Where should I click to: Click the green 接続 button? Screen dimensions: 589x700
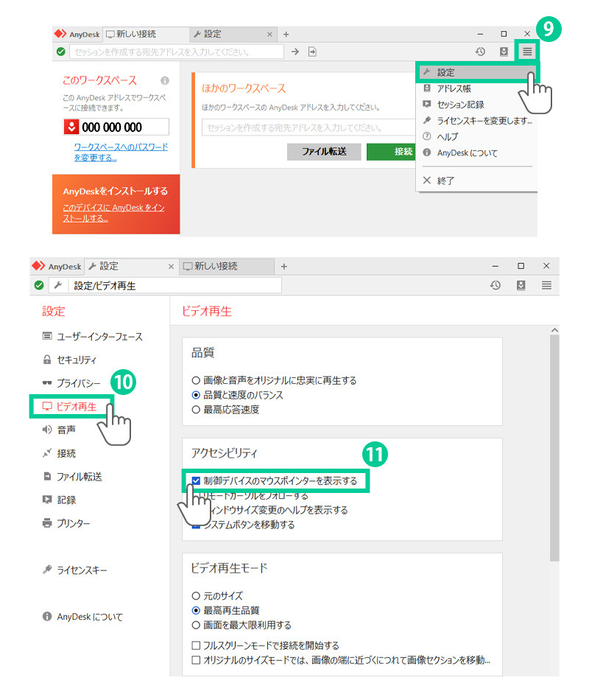[402, 152]
